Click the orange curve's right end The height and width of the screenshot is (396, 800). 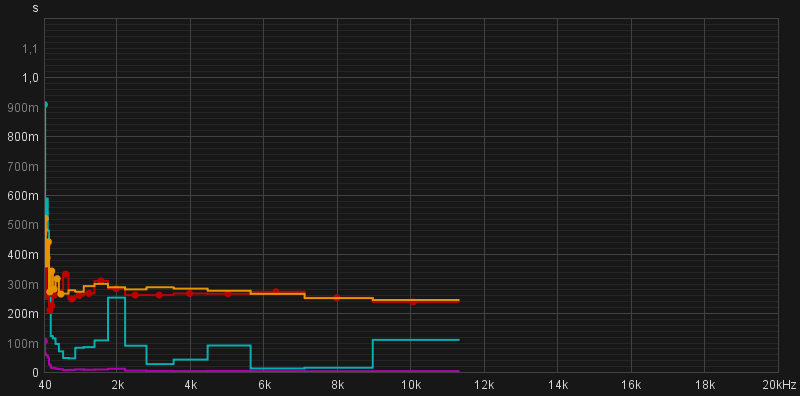tap(458, 300)
